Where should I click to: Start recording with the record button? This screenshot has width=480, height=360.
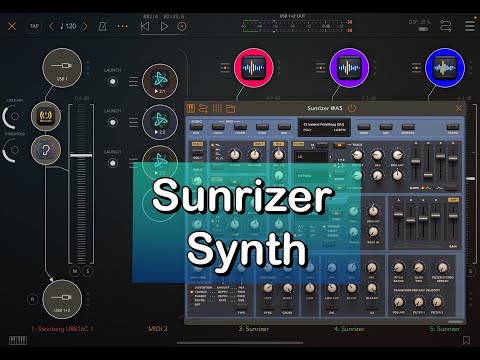pyautogui.click(x=182, y=26)
